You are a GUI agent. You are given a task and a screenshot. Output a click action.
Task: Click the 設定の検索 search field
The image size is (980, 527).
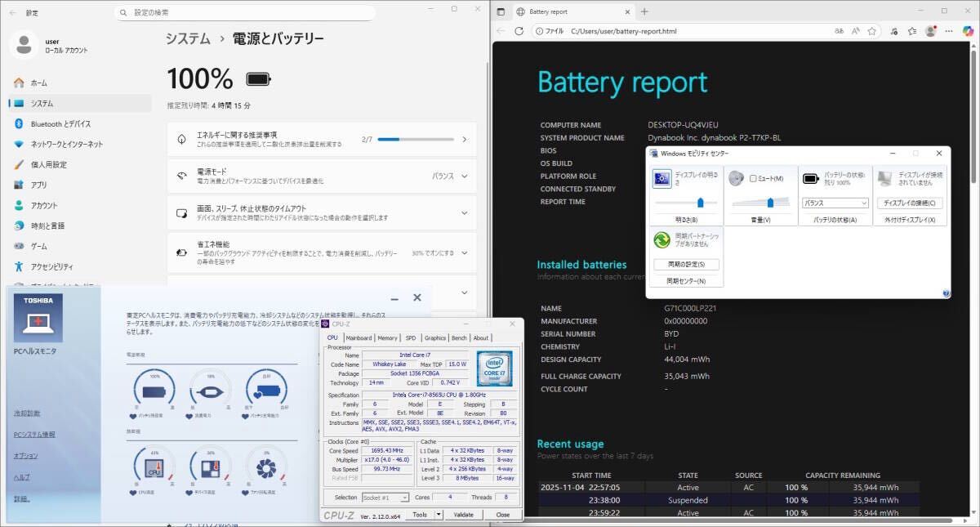click(245, 13)
